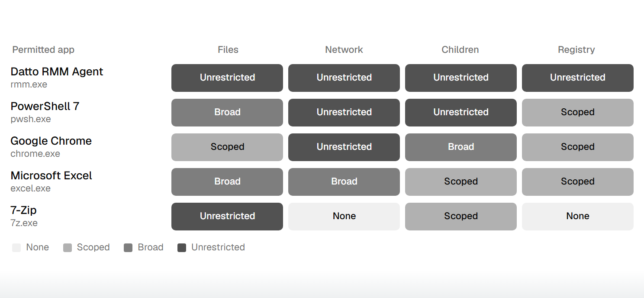Click the Permitted app header
644x298 pixels.
pyautogui.click(x=43, y=50)
